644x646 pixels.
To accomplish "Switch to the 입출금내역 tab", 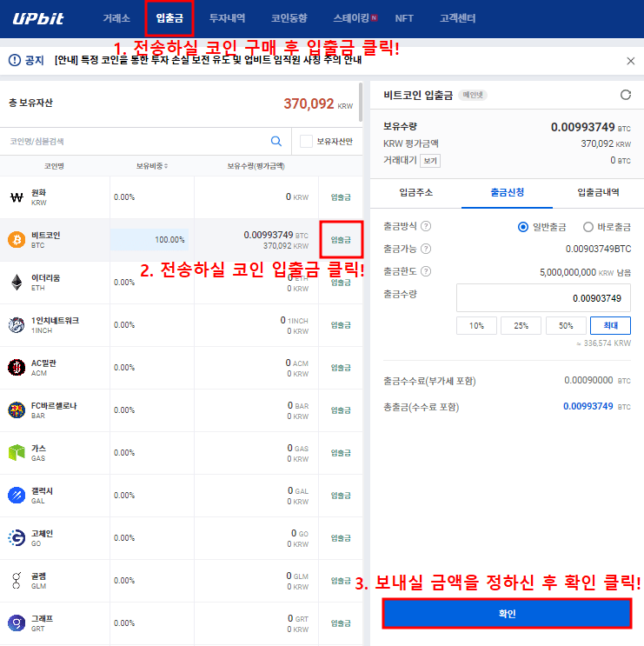I will click(598, 192).
